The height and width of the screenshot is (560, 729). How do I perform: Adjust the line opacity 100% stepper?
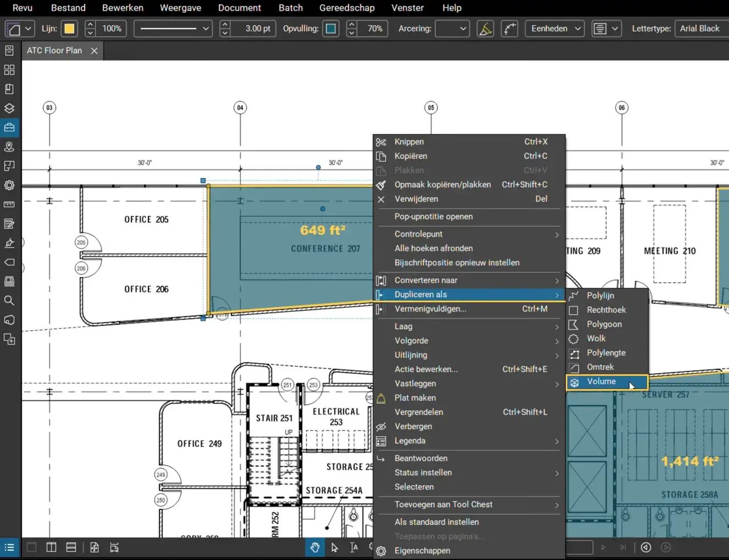90,29
